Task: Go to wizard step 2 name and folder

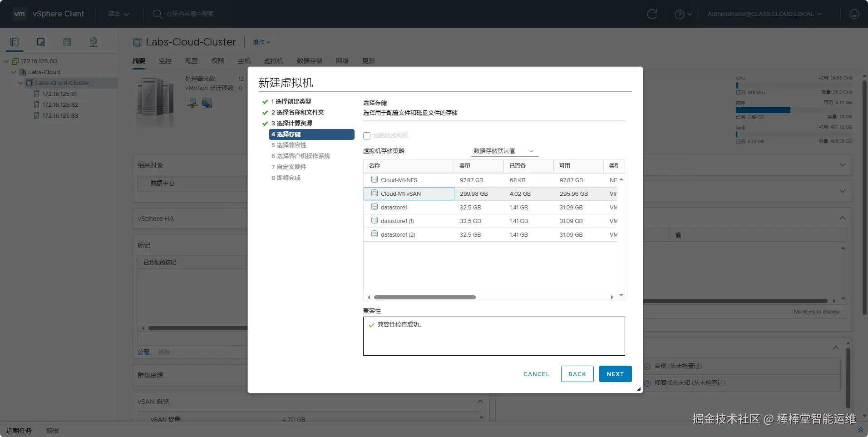Action: click(297, 112)
